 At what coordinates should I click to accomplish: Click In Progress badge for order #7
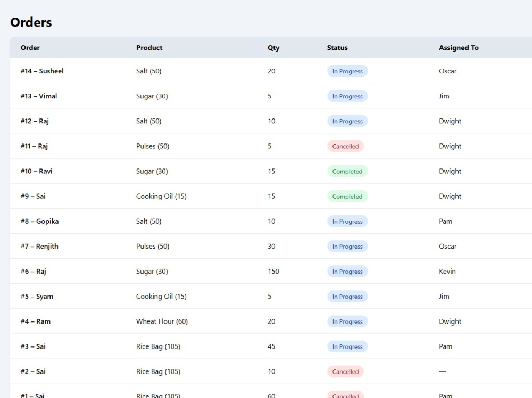(x=347, y=247)
